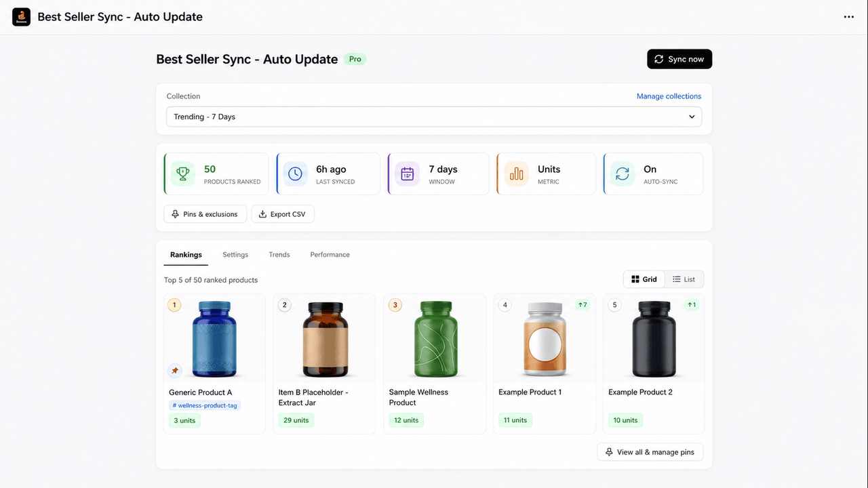The height and width of the screenshot is (488, 868).
Task: Click the calendar icon for window
Action: pyautogui.click(x=408, y=174)
